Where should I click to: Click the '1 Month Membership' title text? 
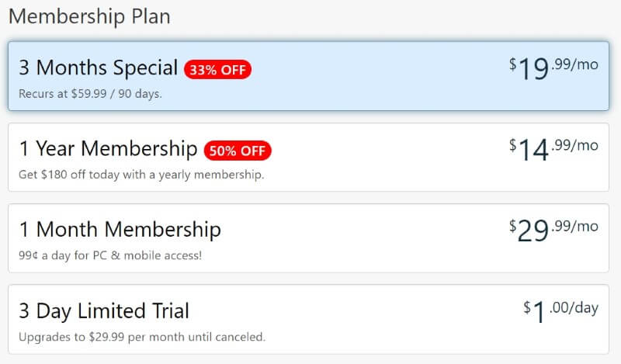point(120,230)
